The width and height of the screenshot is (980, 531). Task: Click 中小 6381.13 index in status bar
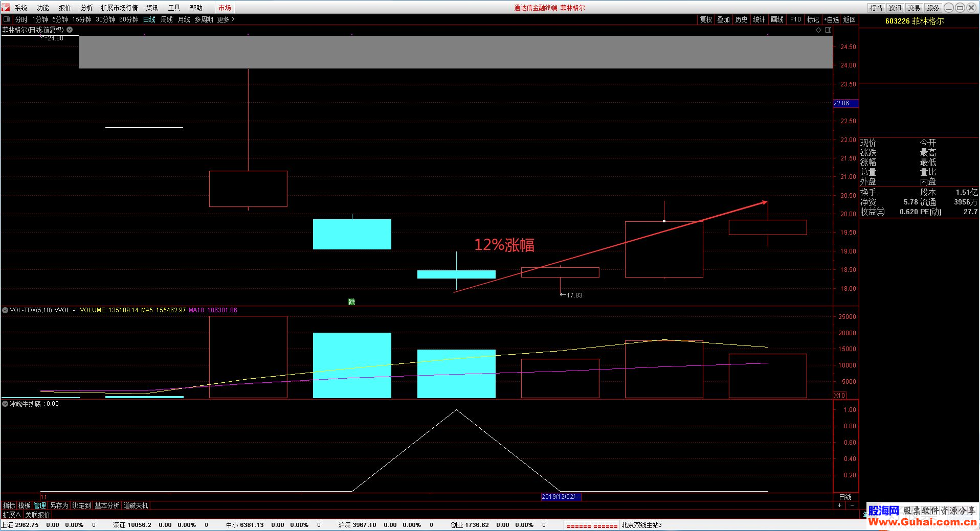(x=245, y=525)
